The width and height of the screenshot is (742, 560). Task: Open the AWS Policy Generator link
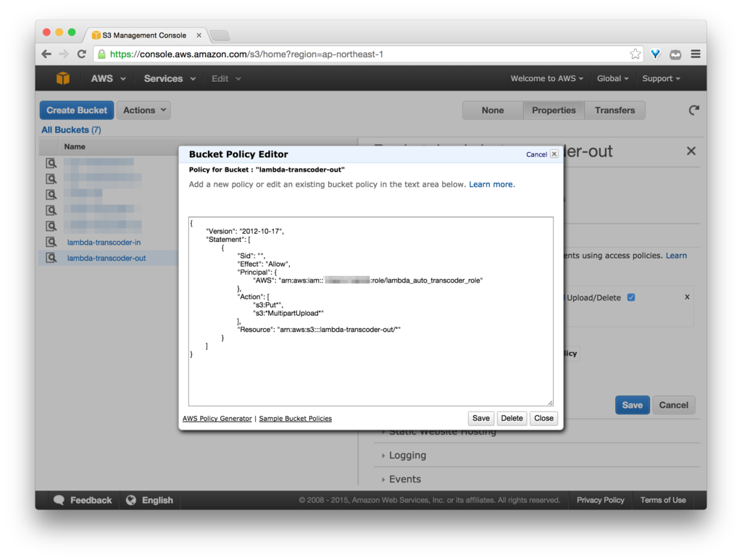point(217,419)
